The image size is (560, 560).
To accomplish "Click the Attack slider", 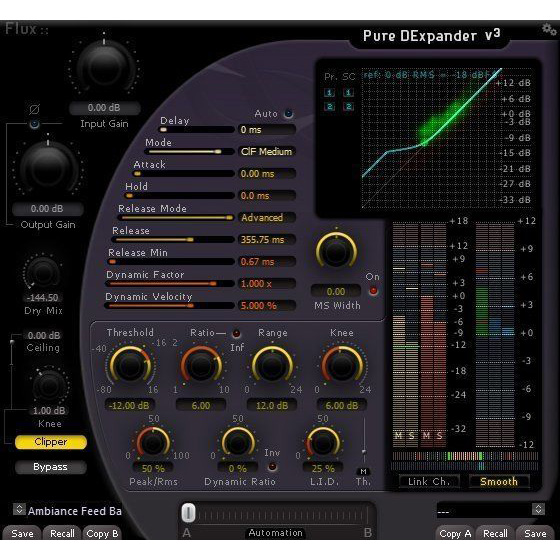I will (x=183, y=174).
